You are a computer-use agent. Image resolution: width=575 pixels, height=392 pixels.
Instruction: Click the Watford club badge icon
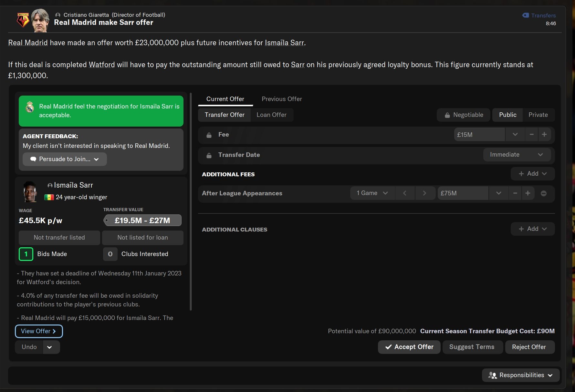tap(23, 20)
